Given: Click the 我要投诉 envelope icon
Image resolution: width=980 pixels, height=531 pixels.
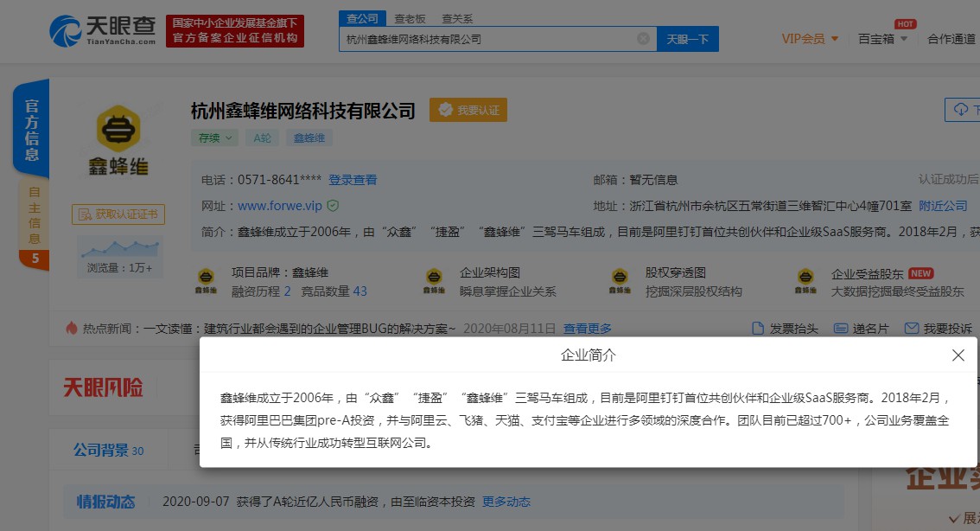Looking at the screenshot, I should pyautogui.click(x=911, y=329).
